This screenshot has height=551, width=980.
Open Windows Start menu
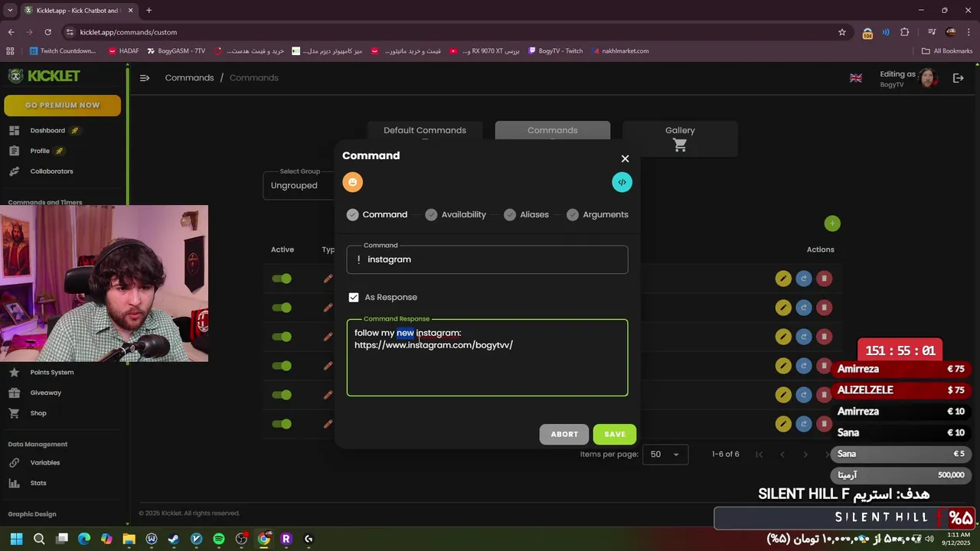(16, 539)
